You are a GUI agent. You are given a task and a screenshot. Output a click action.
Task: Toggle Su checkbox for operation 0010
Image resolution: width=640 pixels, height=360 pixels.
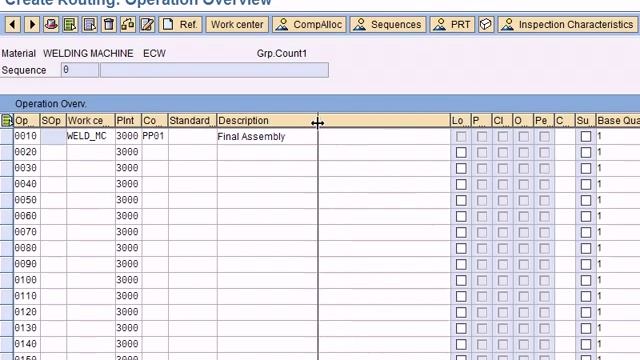pos(586,136)
